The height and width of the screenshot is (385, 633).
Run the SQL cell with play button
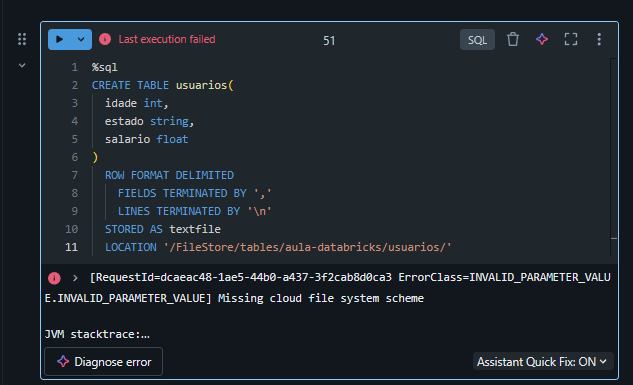[59, 40]
